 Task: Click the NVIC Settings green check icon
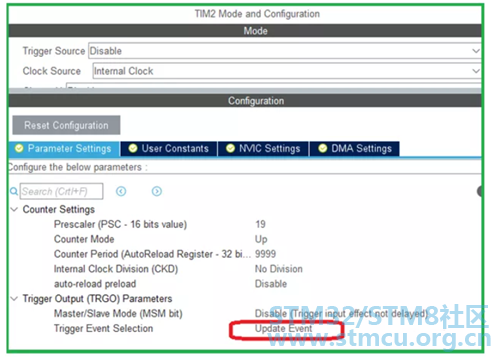click(230, 148)
